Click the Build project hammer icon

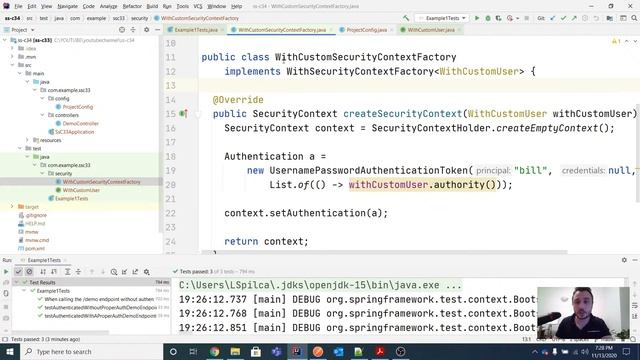click(x=406, y=18)
